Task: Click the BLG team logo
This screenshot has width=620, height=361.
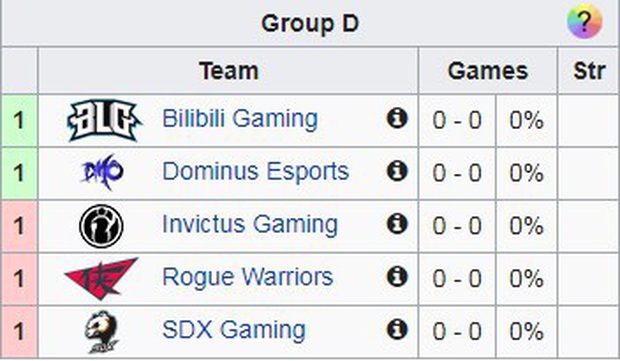Action: pyautogui.click(x=103, y=120)
